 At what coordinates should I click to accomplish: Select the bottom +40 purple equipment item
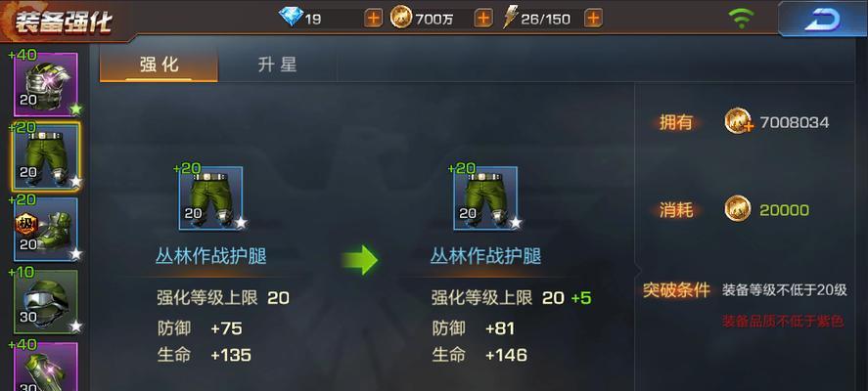coord(45,367)
